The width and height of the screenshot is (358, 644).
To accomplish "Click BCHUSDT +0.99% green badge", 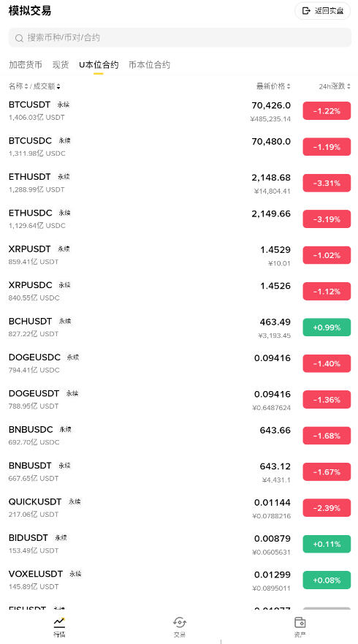I will coord(327,327).
